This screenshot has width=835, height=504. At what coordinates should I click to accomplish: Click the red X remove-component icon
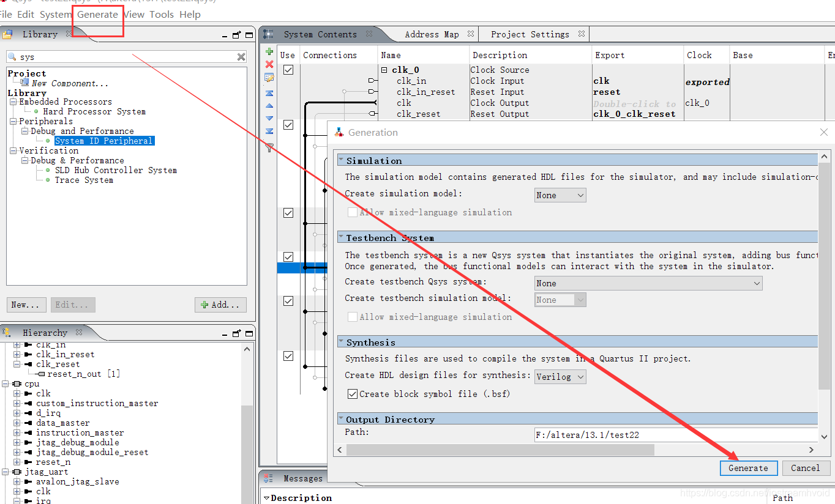click(x=269, y=64)
